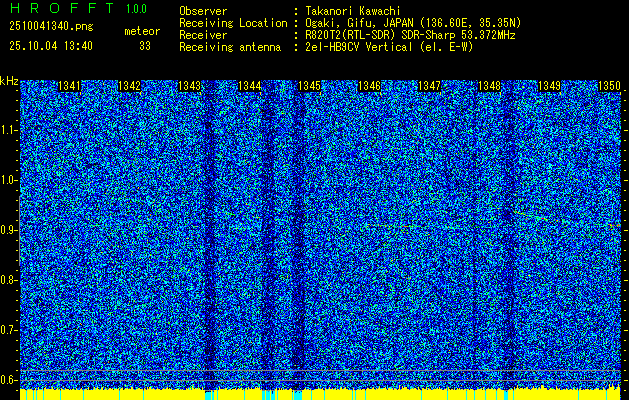Click the cyan block below 1343 on the yellow bar
The image size is (629, 400).
coord(209,395)
